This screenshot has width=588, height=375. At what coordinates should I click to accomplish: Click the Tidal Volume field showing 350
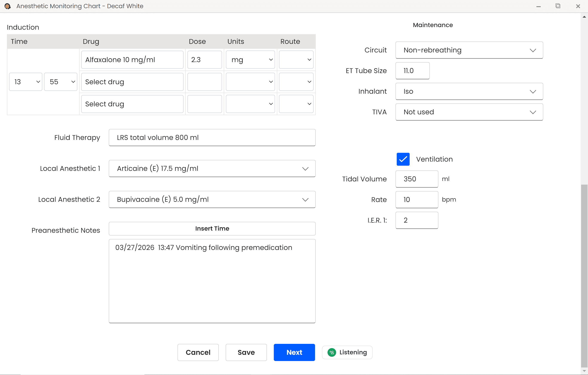pyautogui.click(x=416, y=179)
